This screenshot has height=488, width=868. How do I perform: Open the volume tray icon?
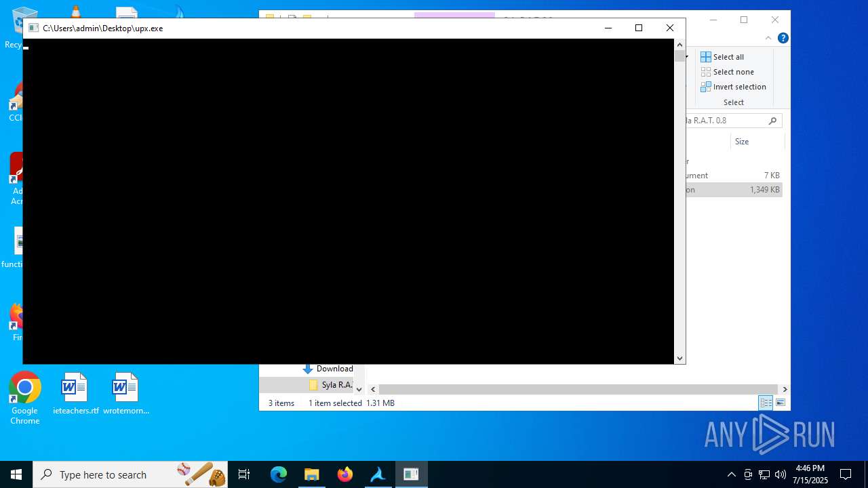[x=781, y=474]
